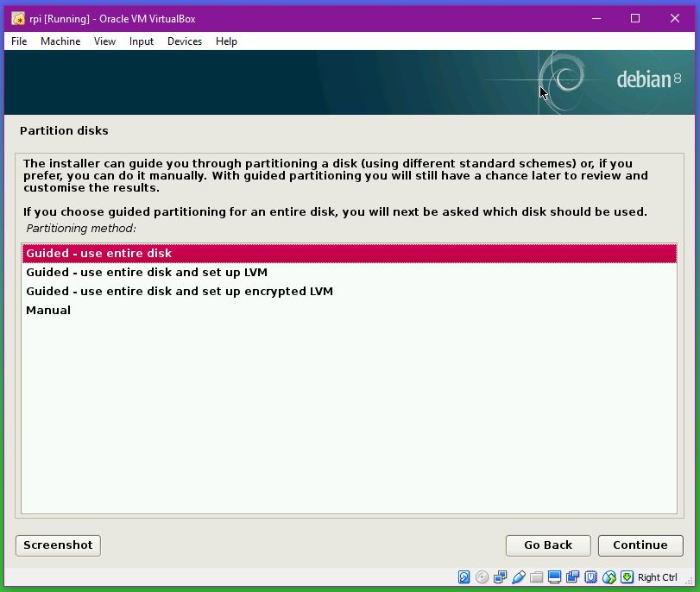Image resolution: width=700 pixels, height=592 pixels.
Task: Click the USB devices status icon
Action: pyautogui.click(x=519, y=577)
